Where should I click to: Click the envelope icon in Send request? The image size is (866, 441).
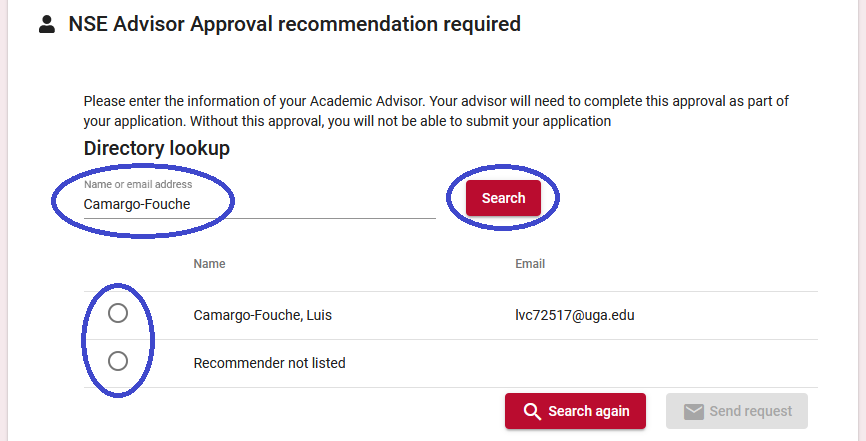click(x=694, y=412)
